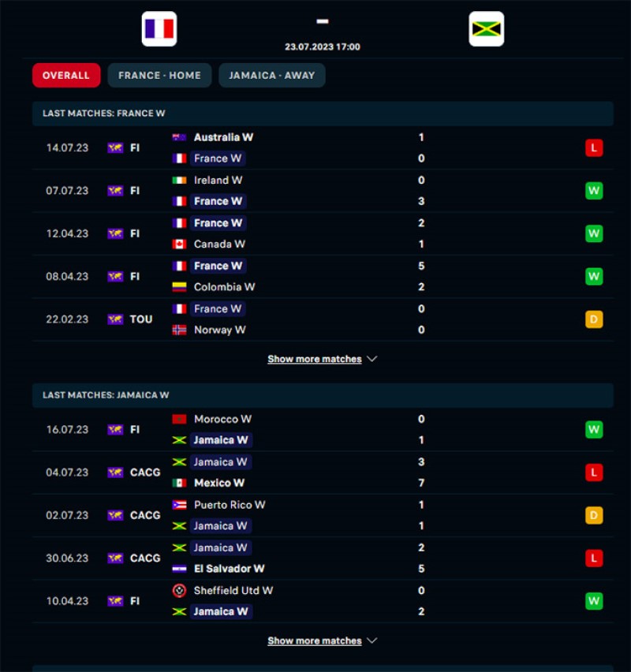This screenshot has height=672, width=631.
Task: Switch to Jamaica - Away tab
Action: [272, 76]
